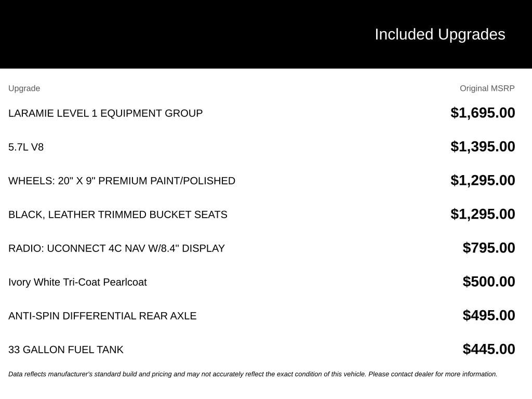Click the $495.00 price

click(488, 315)
